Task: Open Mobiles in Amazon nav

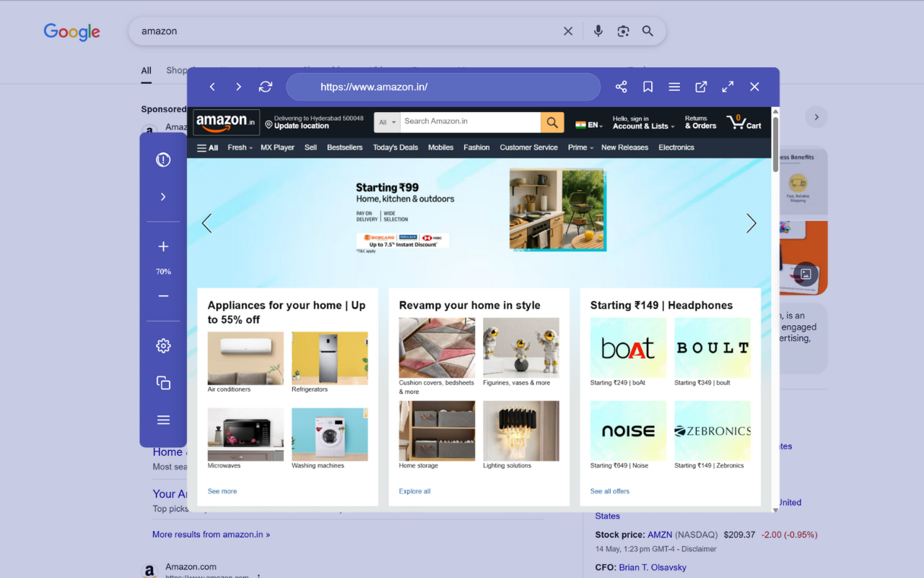Action: 440,147
